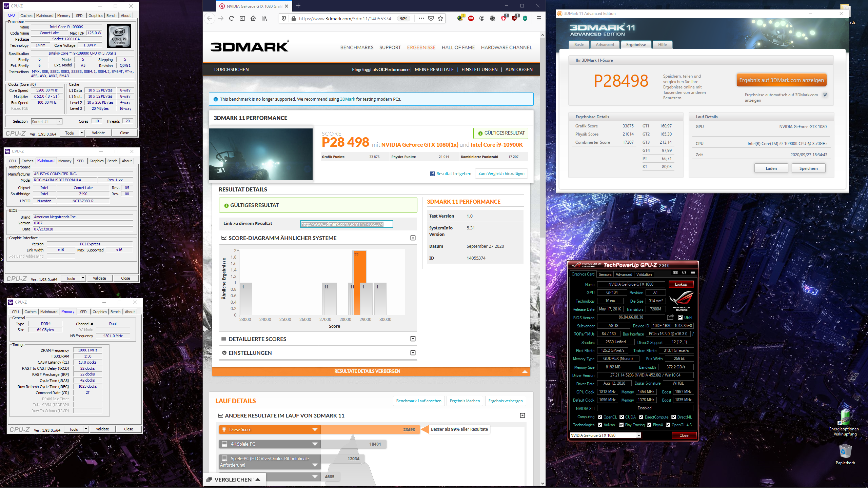This screenshot has width=868, height=488.
Task: Toggle the DirectCompute checkbox in GPU-Z
Action: 641,417
